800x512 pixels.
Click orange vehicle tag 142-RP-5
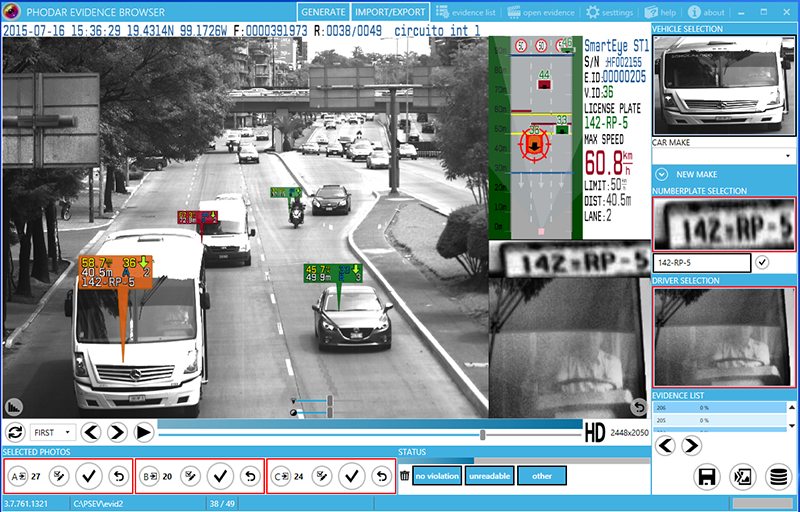[x=115, y=272]
